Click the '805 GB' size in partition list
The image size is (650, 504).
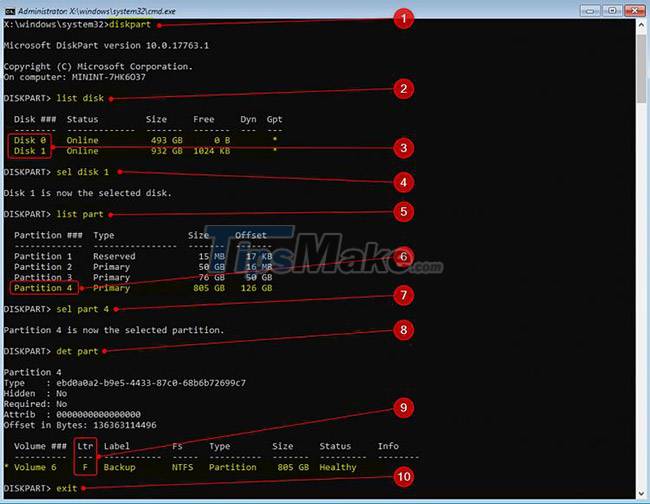click(x=209, y=288)
